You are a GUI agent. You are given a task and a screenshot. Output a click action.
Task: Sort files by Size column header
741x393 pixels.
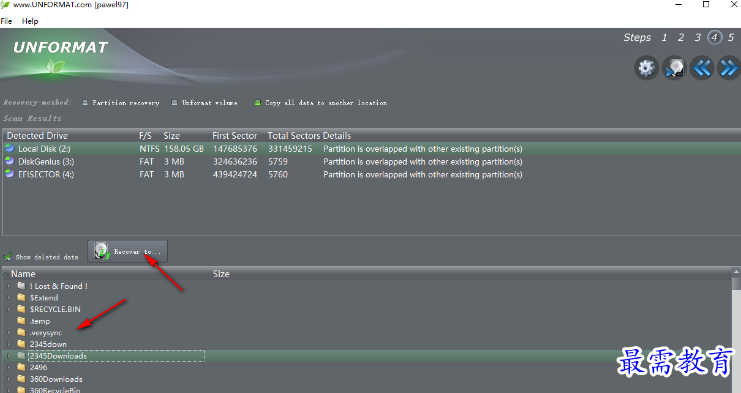coord(221,273)
